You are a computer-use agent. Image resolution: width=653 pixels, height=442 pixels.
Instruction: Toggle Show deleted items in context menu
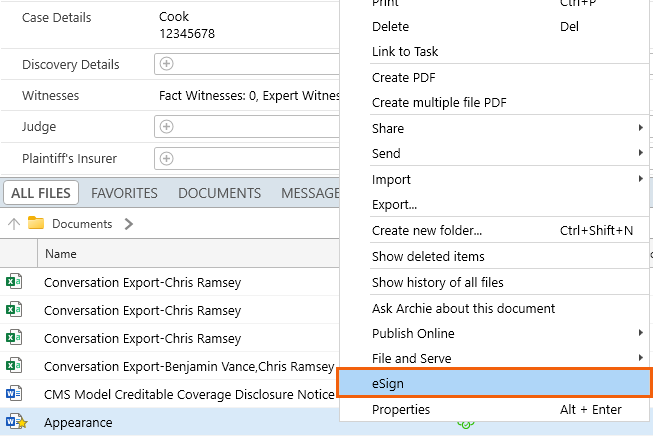428,257
